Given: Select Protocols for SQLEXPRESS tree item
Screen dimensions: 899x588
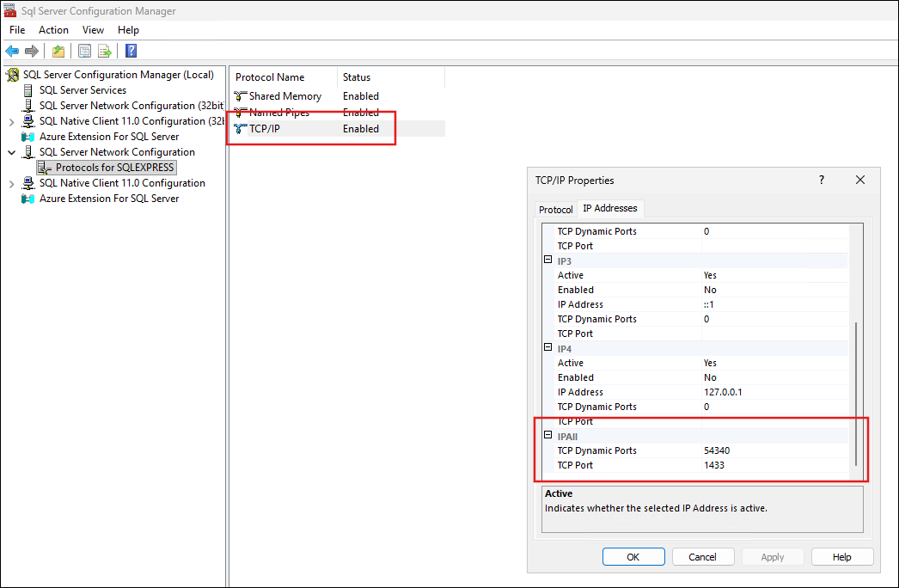Looking at the screenshot, I should click(x=114, y=168).
